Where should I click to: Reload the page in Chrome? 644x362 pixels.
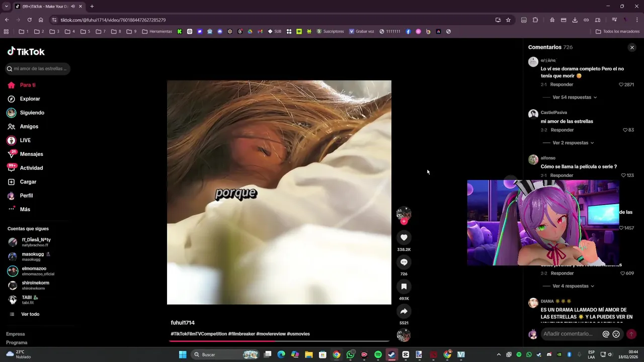click(x=29, y=20)
